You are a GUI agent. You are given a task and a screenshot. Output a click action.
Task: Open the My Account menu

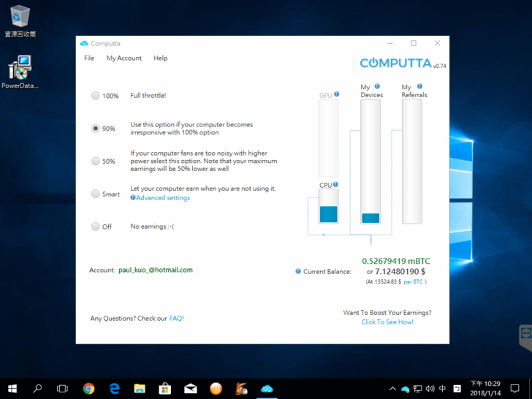click(x=123, y=58)
